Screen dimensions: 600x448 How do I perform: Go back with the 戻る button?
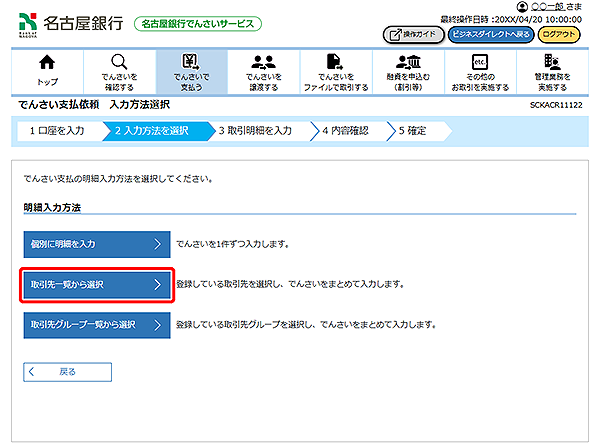click(x=68, y=371)
